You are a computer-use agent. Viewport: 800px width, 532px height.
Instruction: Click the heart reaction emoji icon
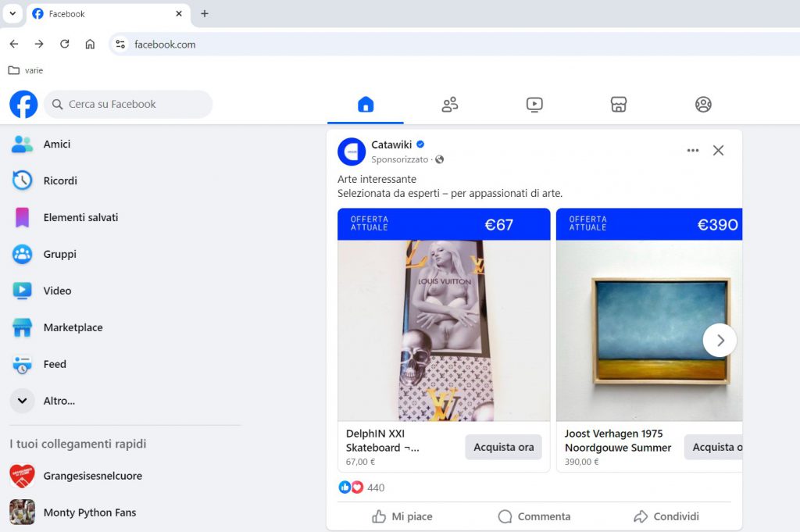click(x=357, y=487)
